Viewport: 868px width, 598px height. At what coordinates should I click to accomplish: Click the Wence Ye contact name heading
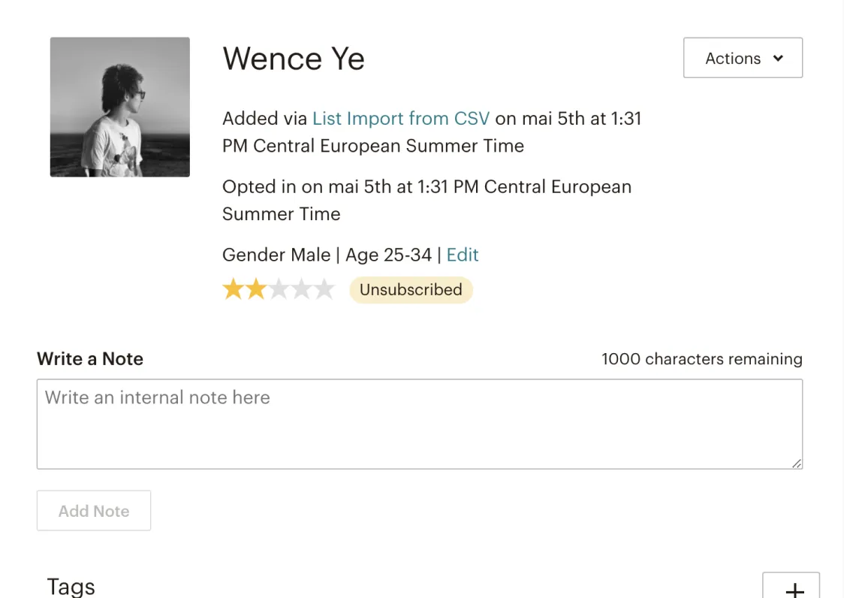(x=294, y=59)
